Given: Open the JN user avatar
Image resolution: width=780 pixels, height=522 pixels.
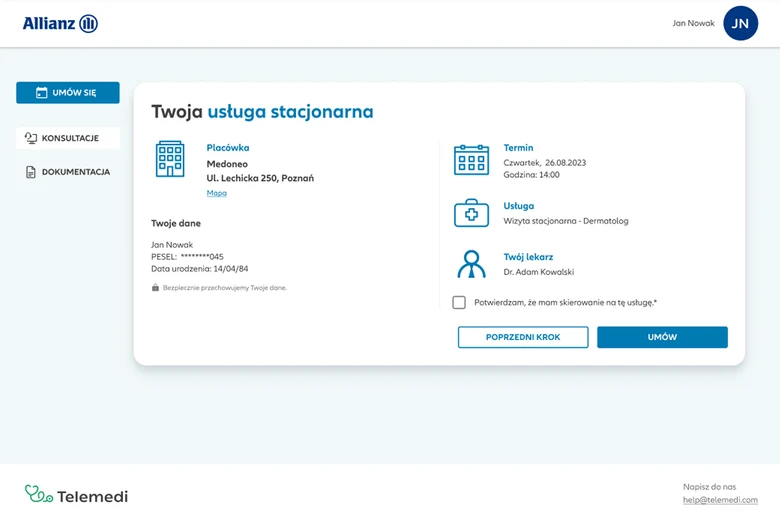Looking at the screenshot, I should tap(740, 23).
